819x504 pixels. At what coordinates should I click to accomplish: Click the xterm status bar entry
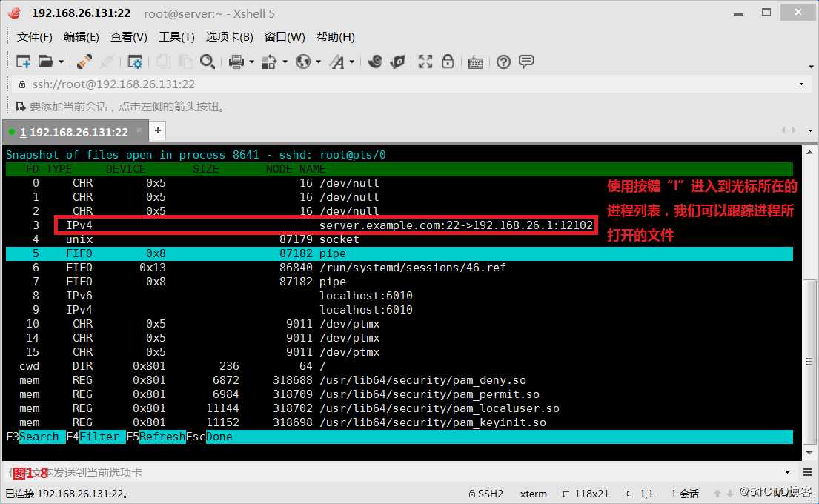(534, 494)
